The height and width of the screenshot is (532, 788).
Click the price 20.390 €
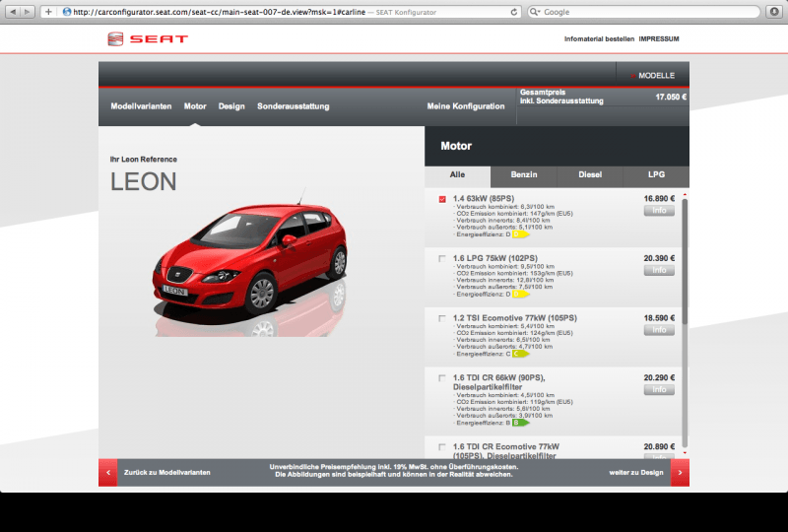659,258
